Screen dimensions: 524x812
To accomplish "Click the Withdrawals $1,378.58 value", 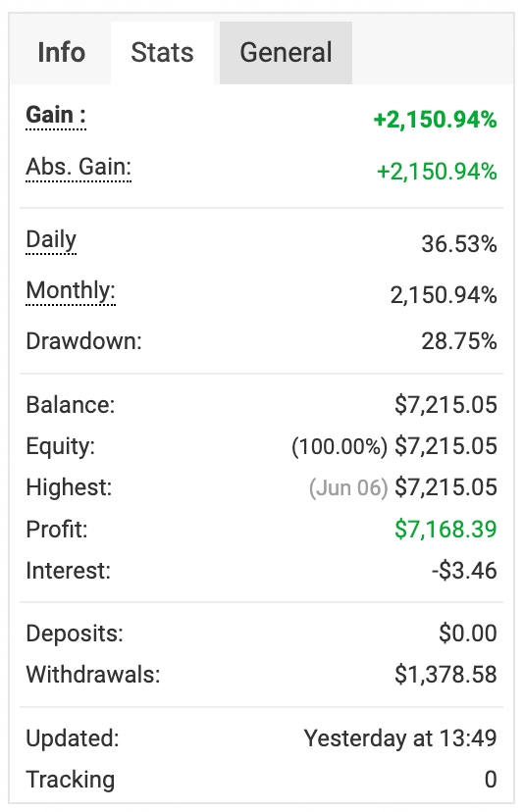I will [445, 675].
